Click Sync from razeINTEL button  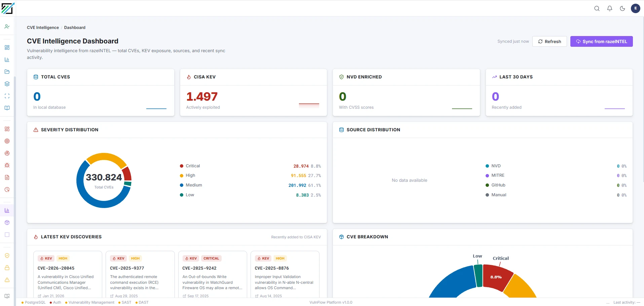(x=601, y=41)
